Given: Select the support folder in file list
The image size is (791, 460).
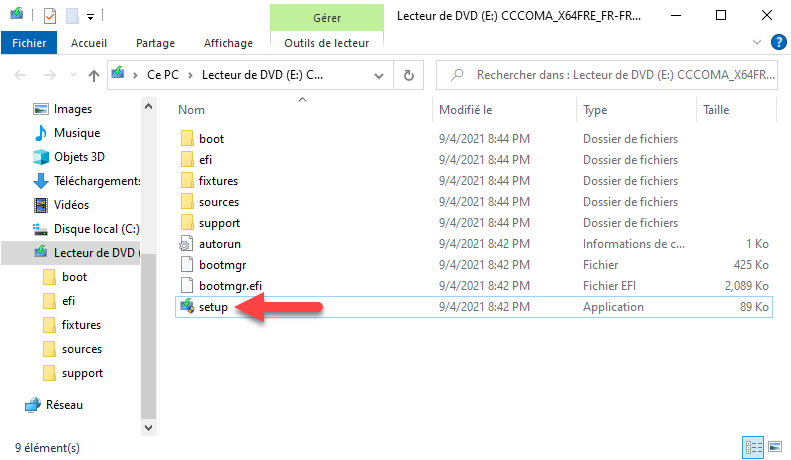Looking at the screenshot, I should pos(219,223).
